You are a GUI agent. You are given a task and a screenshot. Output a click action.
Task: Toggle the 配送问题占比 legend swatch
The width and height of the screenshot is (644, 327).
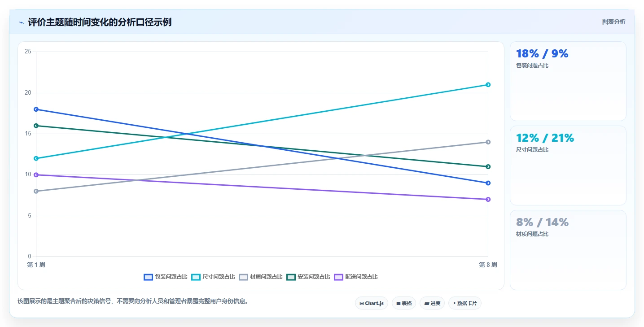click(339, 277)
